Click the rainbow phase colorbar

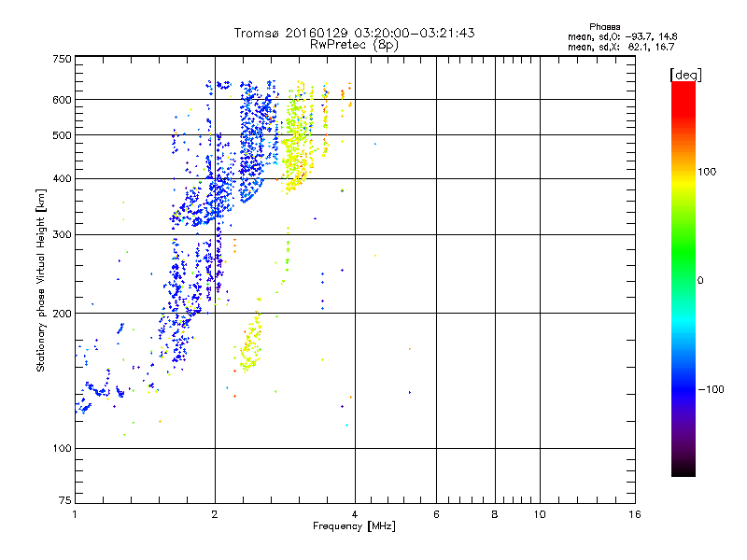coord(684,278)
